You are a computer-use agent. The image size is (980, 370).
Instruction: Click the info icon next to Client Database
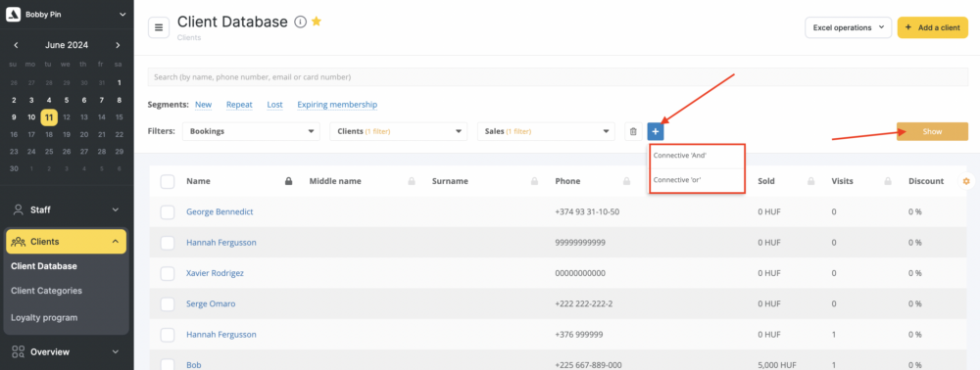(x=300, y=22)
